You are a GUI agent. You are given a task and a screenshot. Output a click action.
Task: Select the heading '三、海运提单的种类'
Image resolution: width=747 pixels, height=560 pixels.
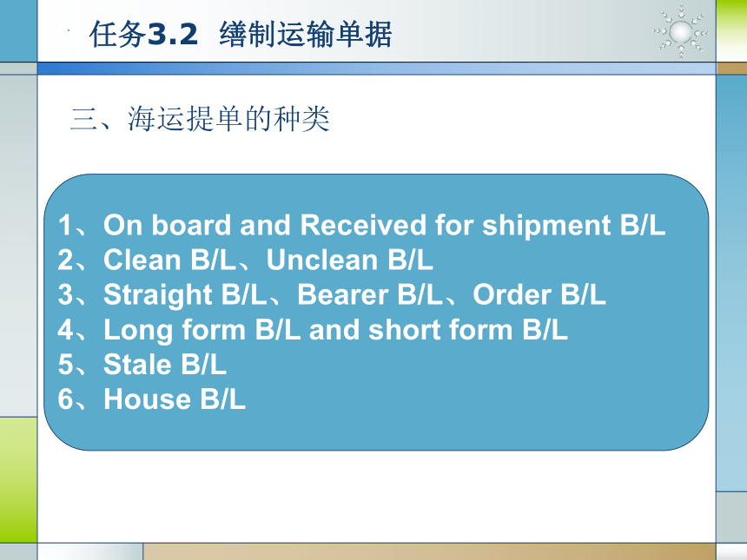200,119
